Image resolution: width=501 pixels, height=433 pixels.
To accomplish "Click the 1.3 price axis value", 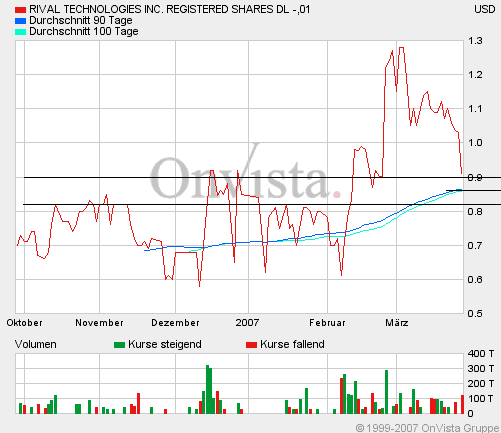I will (x=475, y=41).
